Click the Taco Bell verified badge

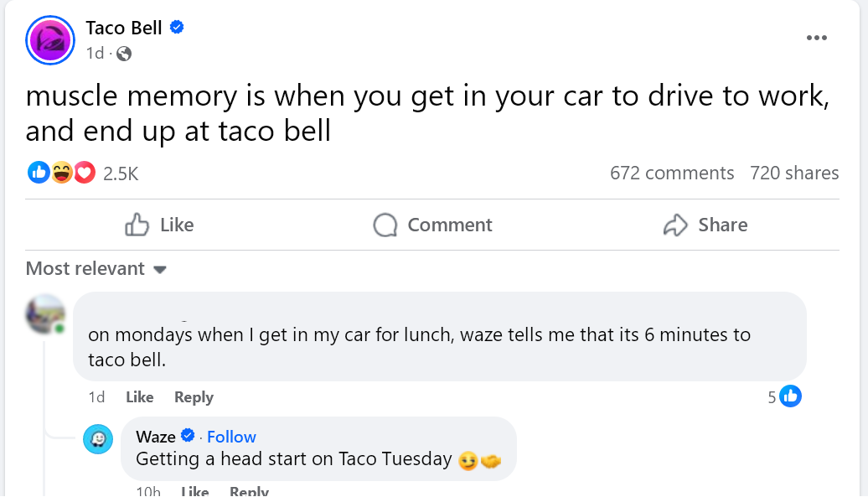point(177,27)
